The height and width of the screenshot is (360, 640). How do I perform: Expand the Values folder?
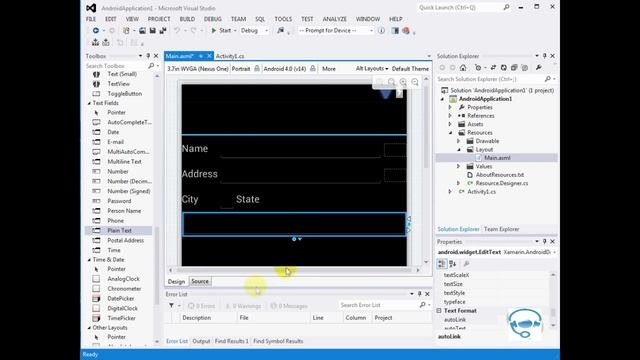458,167
